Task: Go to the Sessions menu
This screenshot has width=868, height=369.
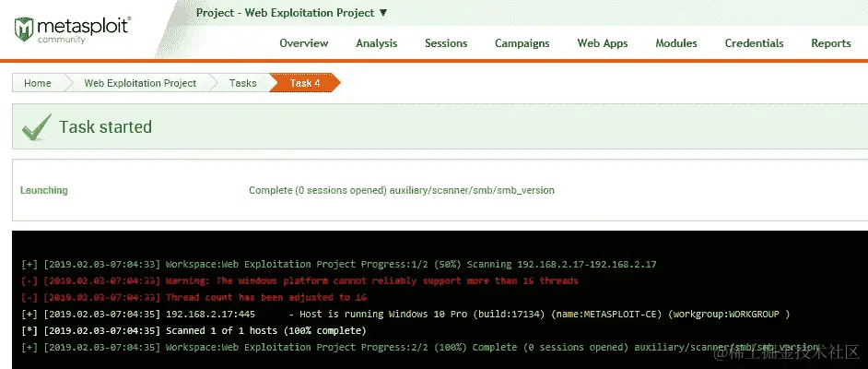Action: tap(446, 43)
